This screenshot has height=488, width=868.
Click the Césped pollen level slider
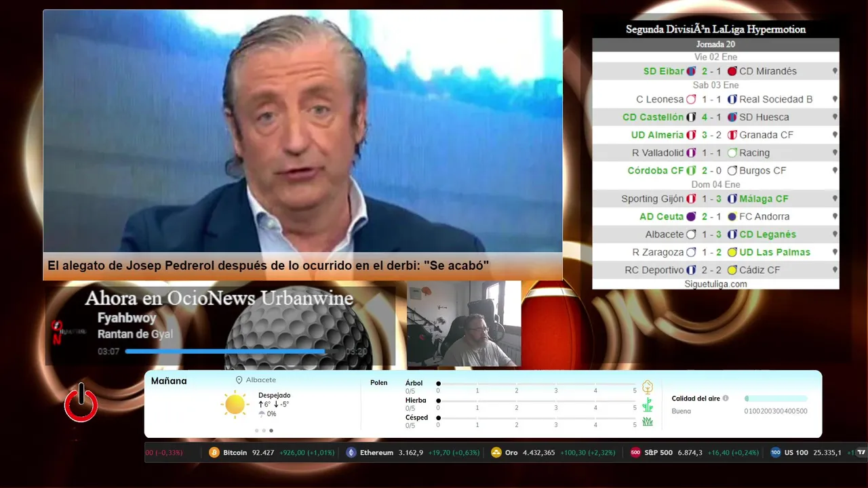click(x=537, y=418)
